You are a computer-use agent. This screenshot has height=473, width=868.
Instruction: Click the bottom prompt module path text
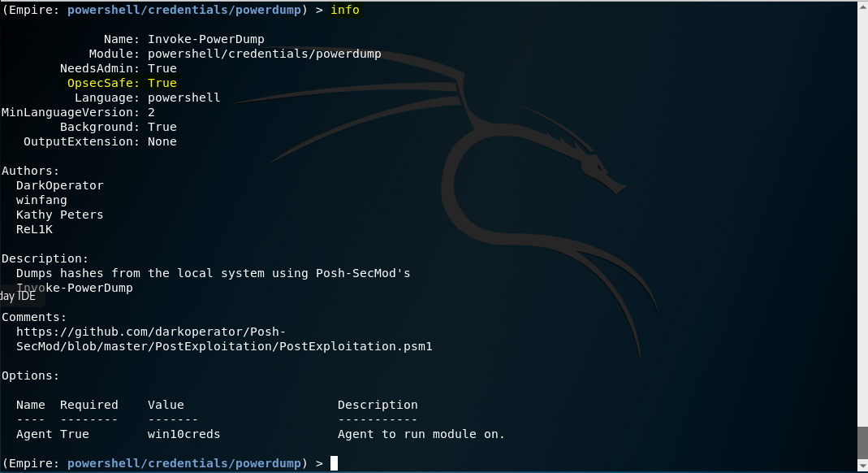click(184, 463)
